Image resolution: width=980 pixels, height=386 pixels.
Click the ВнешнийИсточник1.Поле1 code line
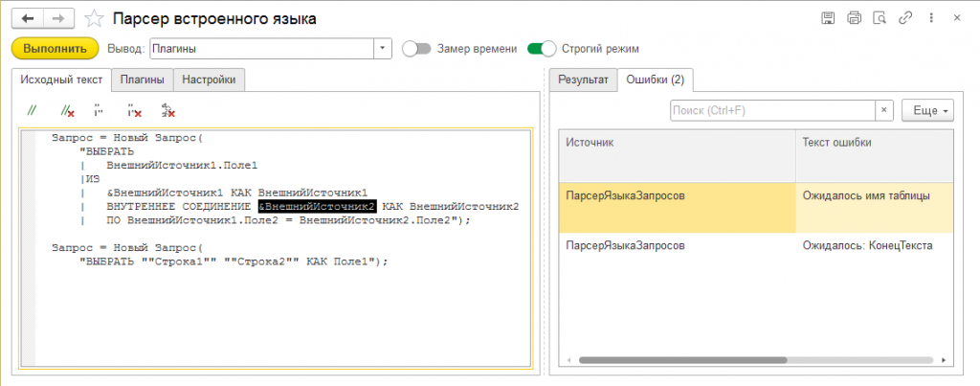[182, 165]
